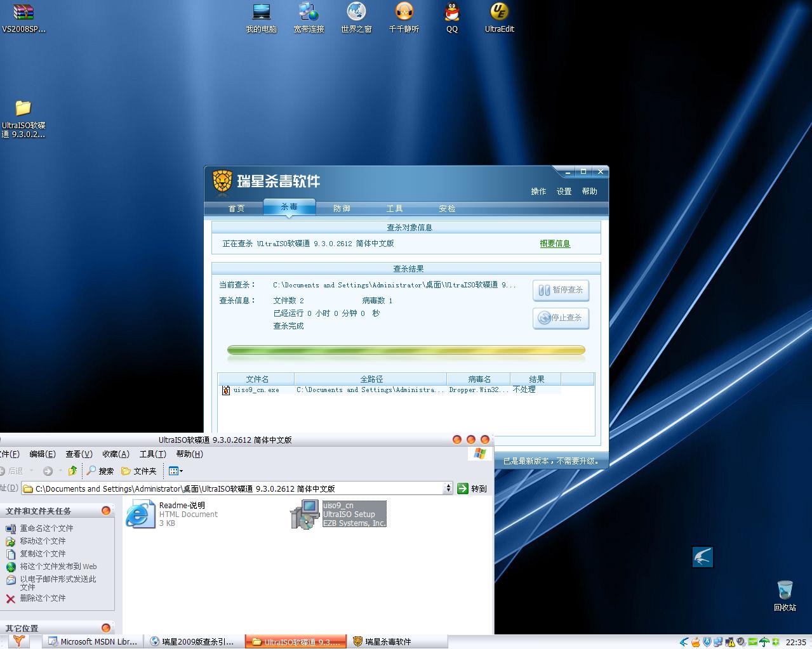Click the green monitor tray icon
The image size is (812, 649).
coord(752,642)
